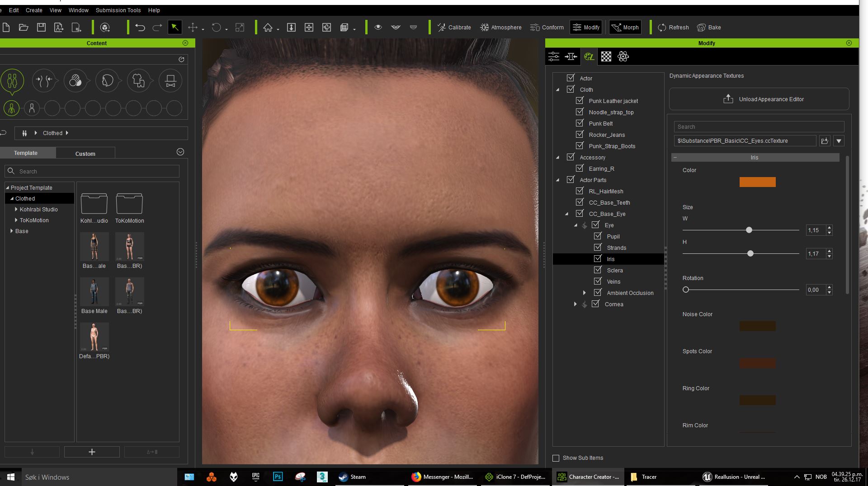Image resolution: width=868 pixels, height=486 pixels.
Task: Open the checkerboard Texture tab in Modify
Action: pos(606,56)
